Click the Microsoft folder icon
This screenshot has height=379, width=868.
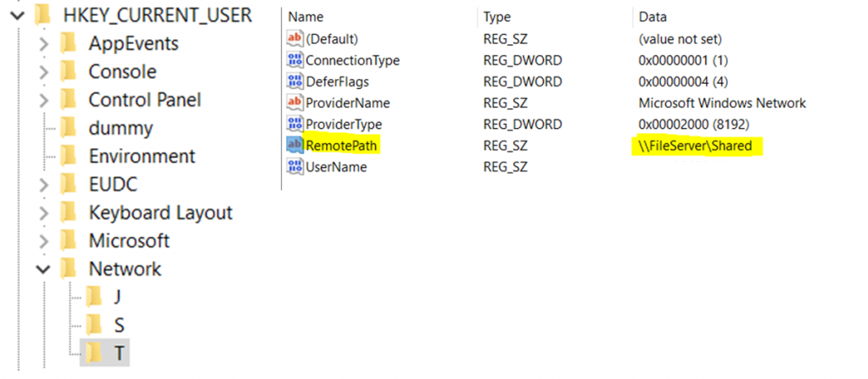[70, 240]
